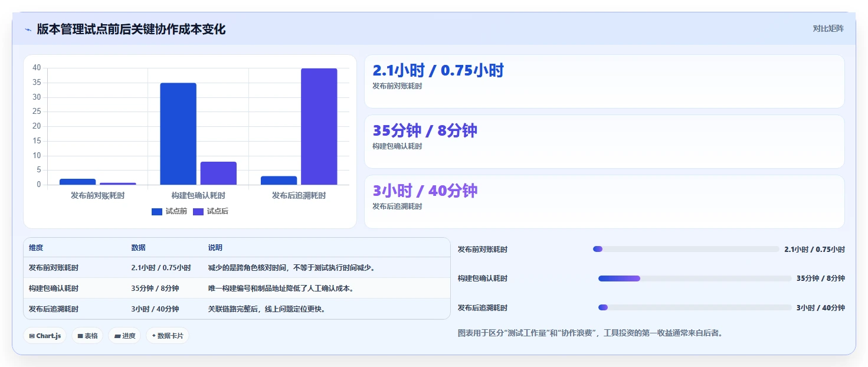Open the large 2.1小时 / 0.75小时 stat card
Screen dimensions: 868x367
[604, 81]
